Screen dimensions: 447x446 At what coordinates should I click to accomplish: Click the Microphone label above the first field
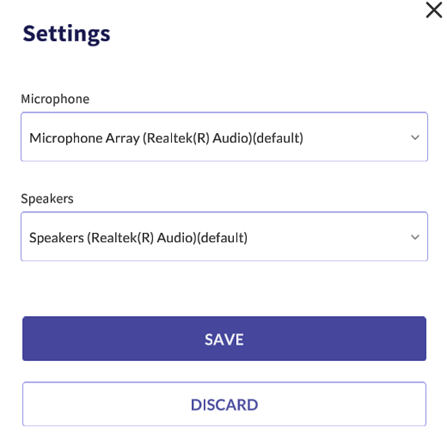point(55,99)
